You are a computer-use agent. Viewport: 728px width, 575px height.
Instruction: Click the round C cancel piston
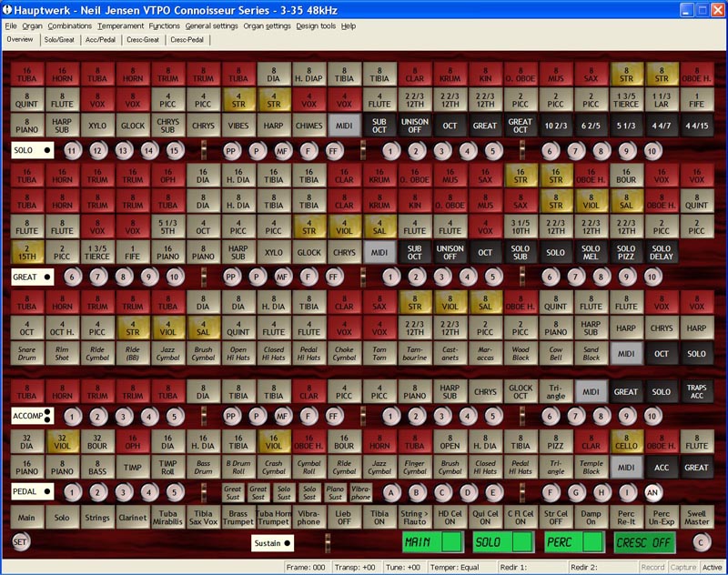(701, 542)
